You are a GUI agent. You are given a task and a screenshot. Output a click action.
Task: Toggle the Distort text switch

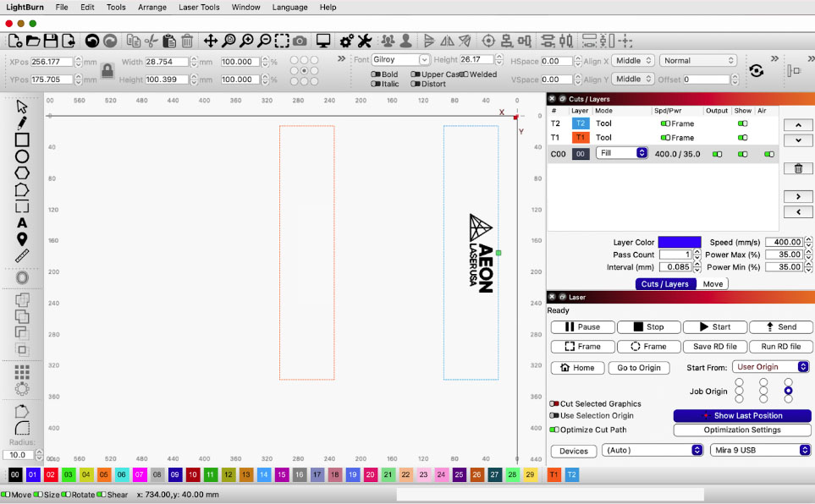(416, 84)
